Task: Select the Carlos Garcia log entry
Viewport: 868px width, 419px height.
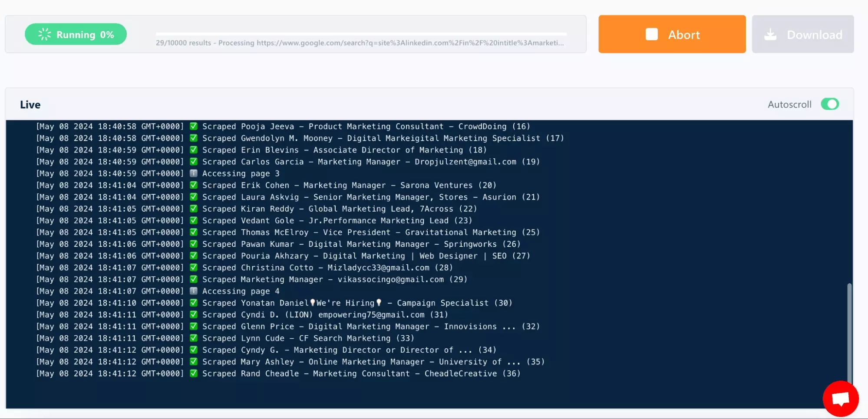Action: [369, 161]
